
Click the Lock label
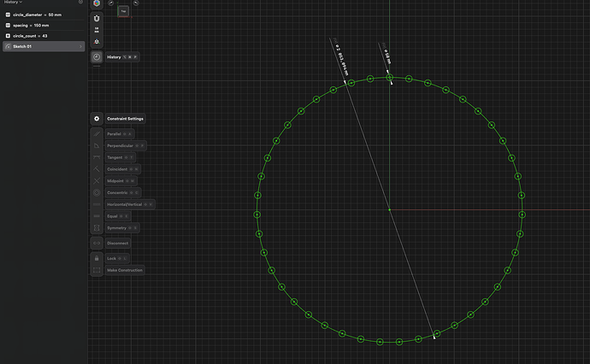(111, 258)
